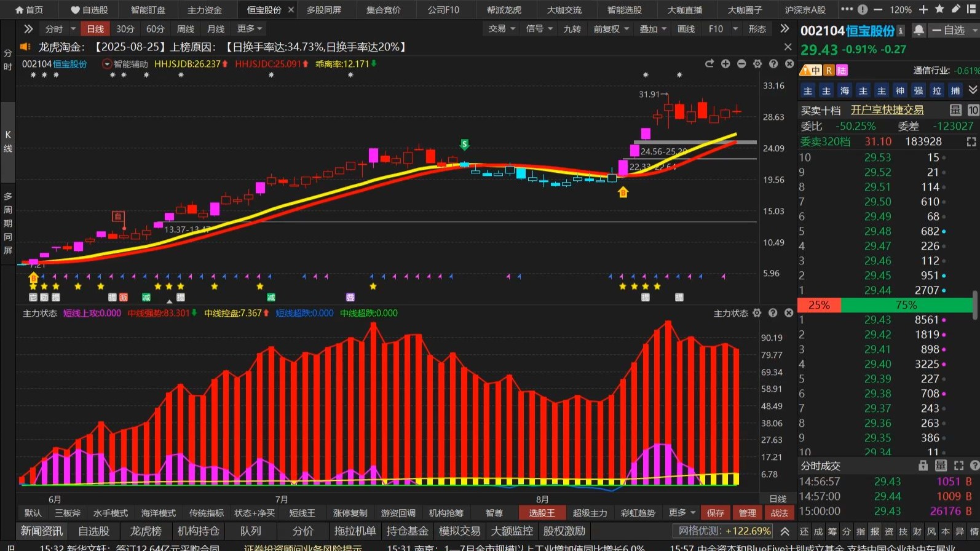Open 主力状态 indicator settings gear
980x551 pixels.
[757, 313]
